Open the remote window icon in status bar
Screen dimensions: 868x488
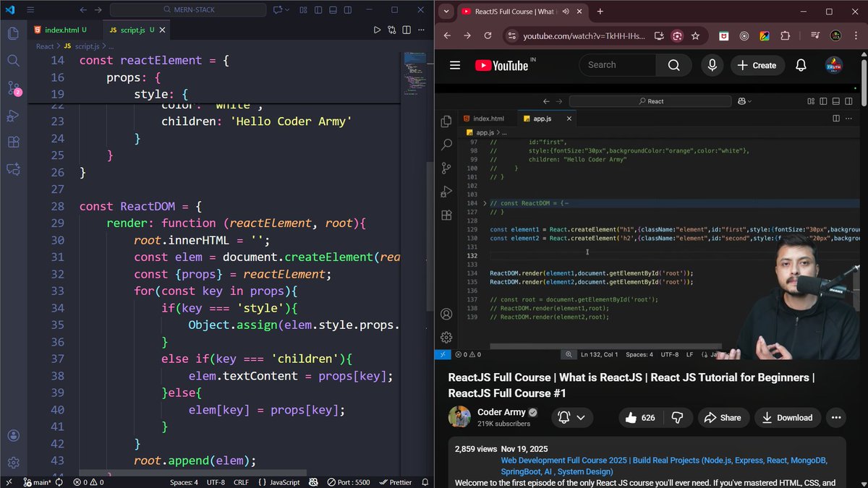click(9, 482)
